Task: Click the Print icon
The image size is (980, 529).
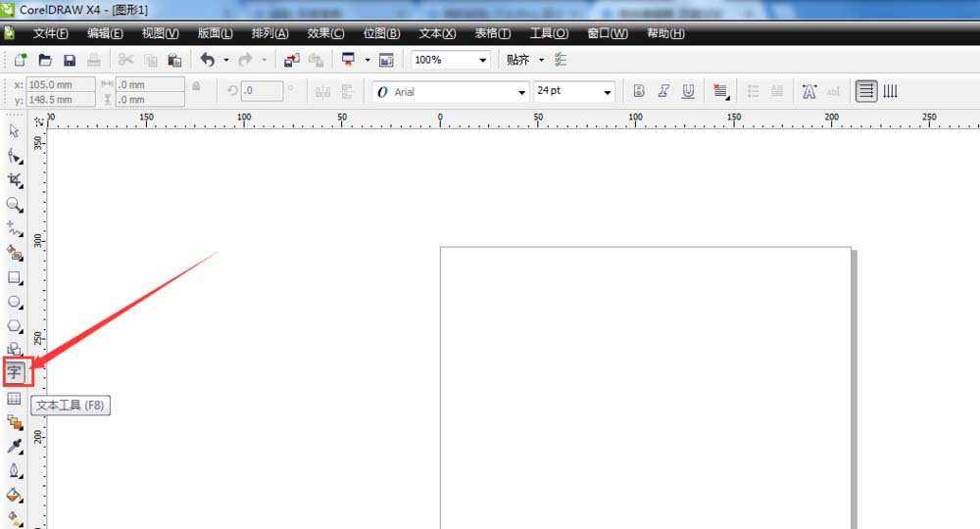Action: click(94, 60)
